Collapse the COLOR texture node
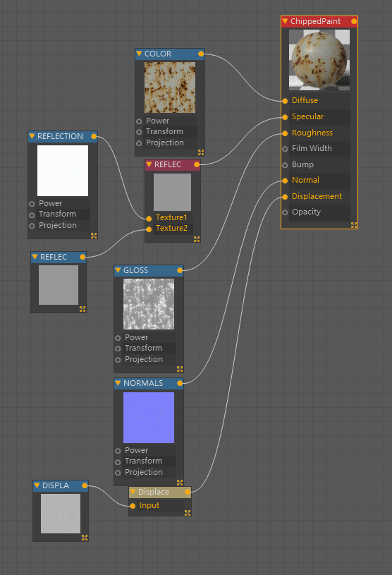This screenshot has height=575, width=392. tap(139, 54)
